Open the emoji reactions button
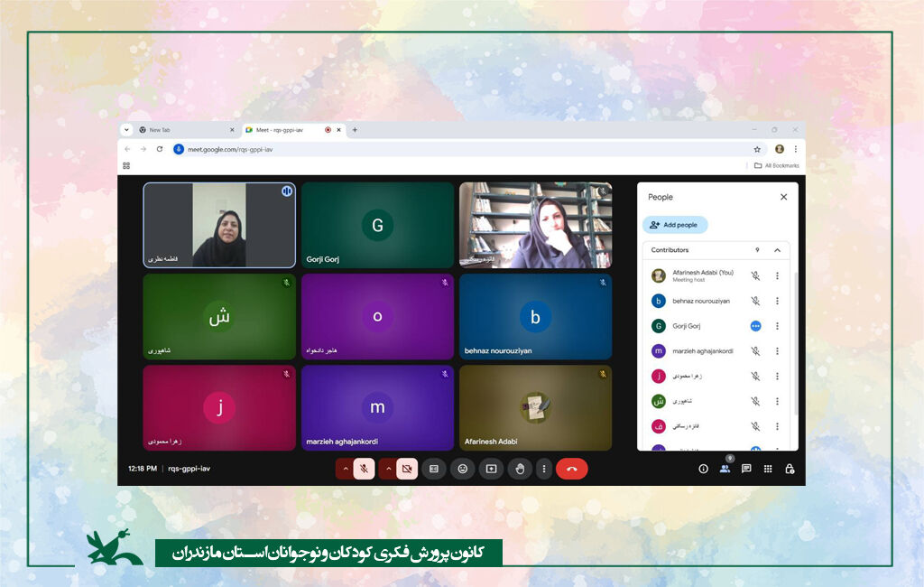The height and width of the screenshot is (587, 924). [462, 469]
